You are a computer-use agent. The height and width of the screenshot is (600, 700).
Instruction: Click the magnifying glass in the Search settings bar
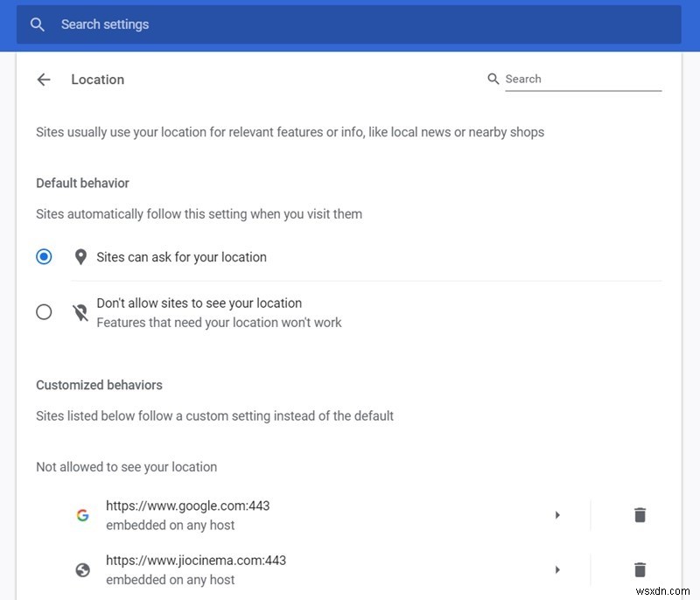(37, 24)
